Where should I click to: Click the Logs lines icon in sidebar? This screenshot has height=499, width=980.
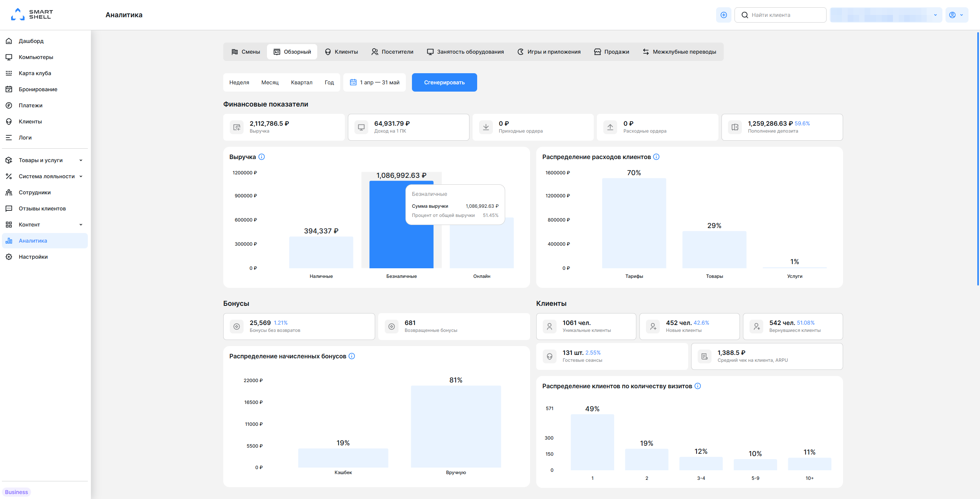(9, 138)
